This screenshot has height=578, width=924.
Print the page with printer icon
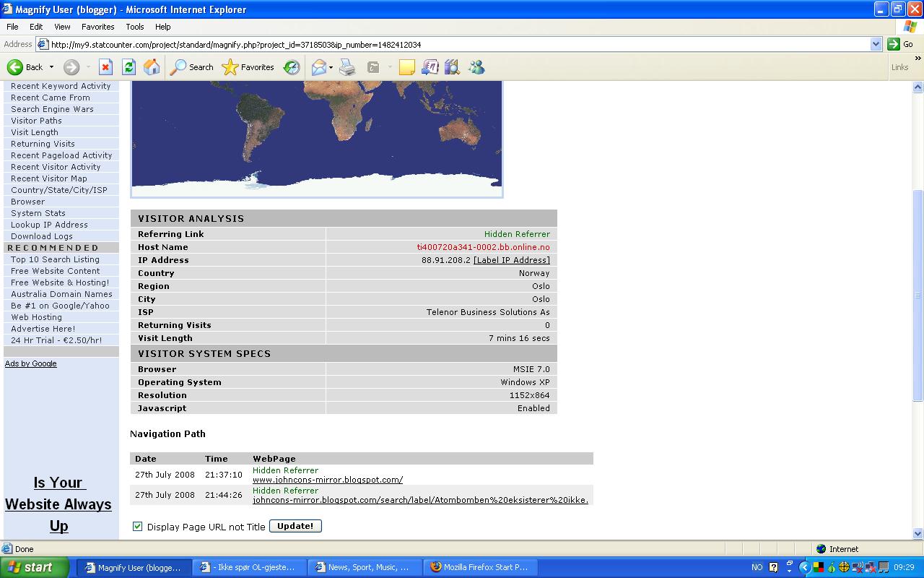pyautogui.click(x=347, y=67)
